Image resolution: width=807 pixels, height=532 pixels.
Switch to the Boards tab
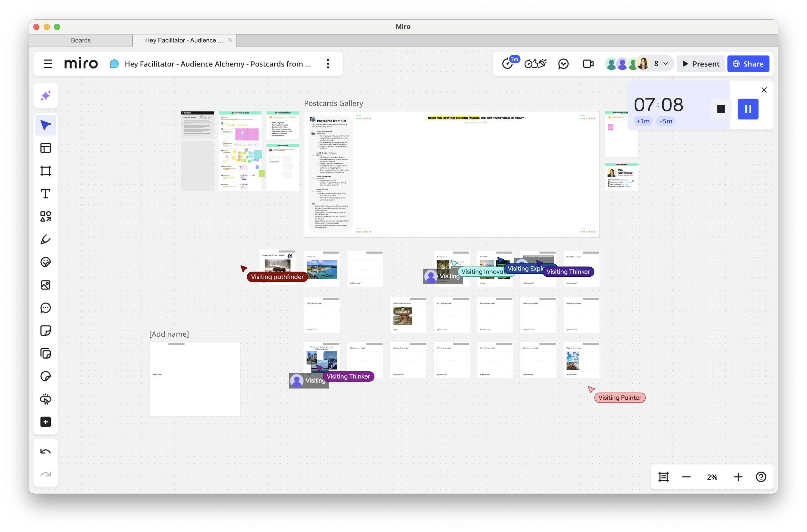pyautogui.click(x=81, y=40)
